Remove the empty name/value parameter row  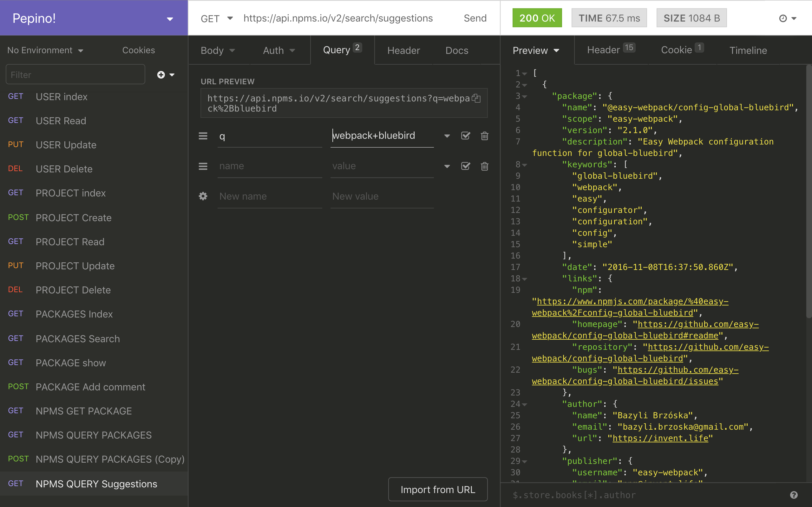pyautogui.click(x=485, y=166)
